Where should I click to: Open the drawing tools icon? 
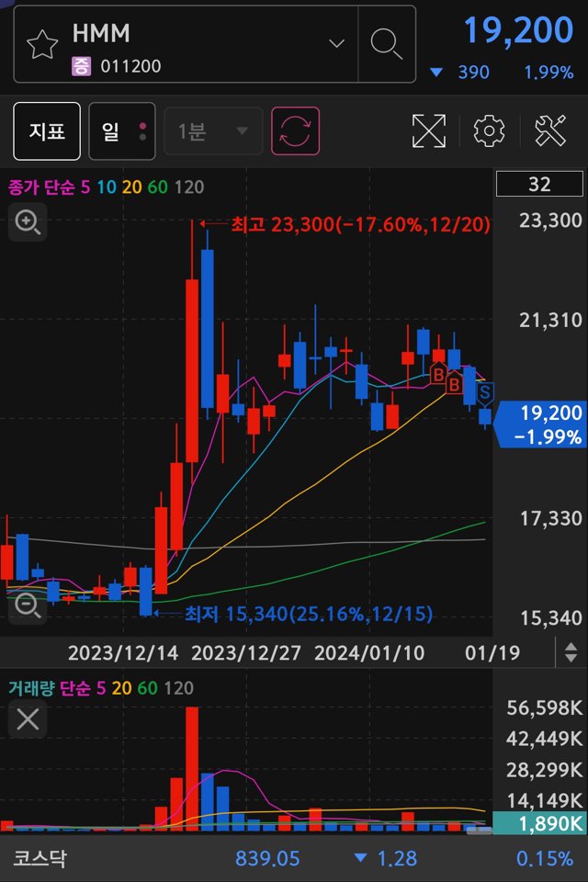pos(549,130)
